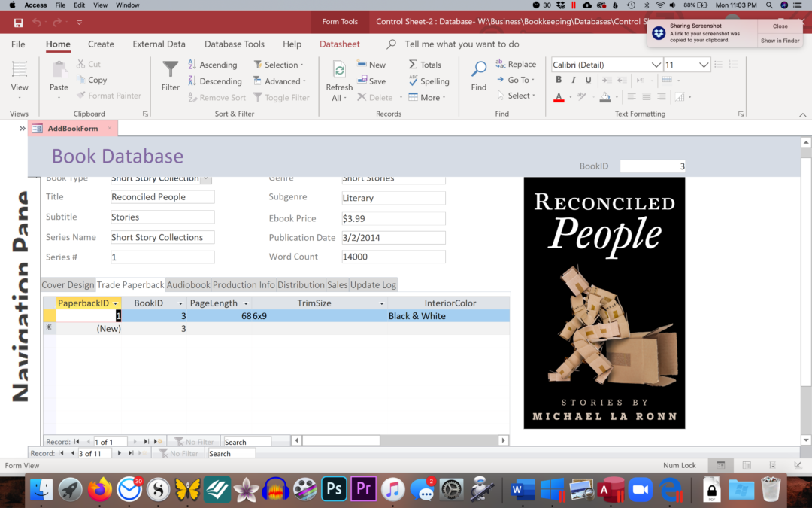Screen dimensions: 812x508
Task: Open Firefox from the Dock
Action: tap(99, 489)
